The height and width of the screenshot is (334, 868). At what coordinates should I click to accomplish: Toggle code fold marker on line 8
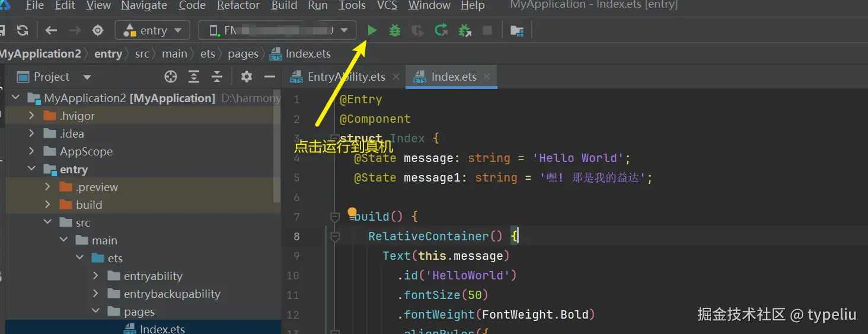point(334,237)
